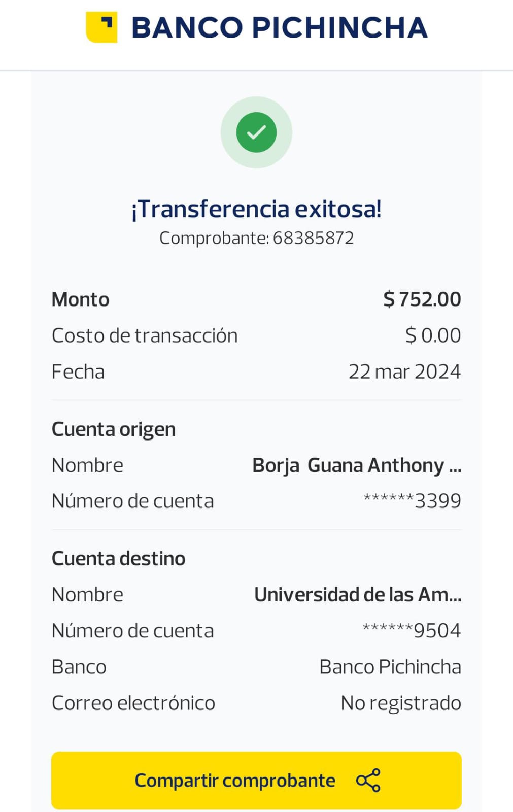Click the truncated name Borja Guana Anthony
Viewport: 513px width, 812px height.
point(356,465)
